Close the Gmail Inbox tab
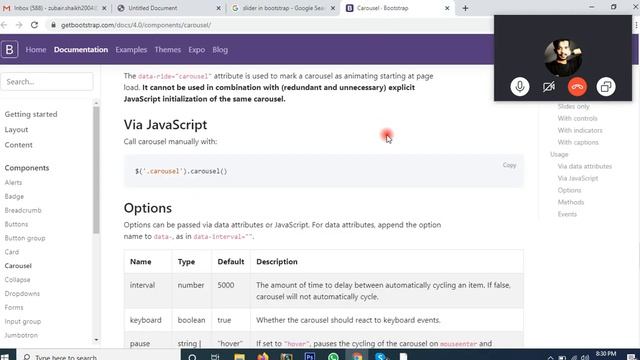This screenshot has height=360, width=640. pos(104,8)
